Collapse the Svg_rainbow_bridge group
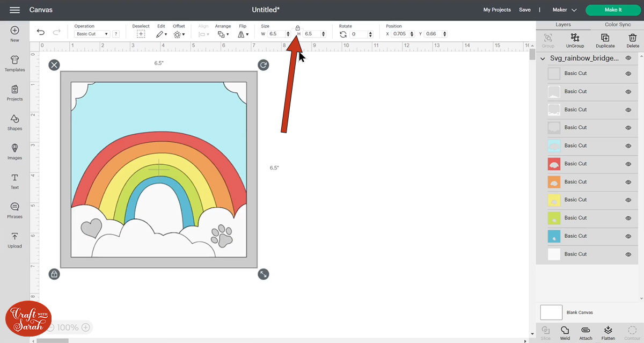 [x=542, y=58]
